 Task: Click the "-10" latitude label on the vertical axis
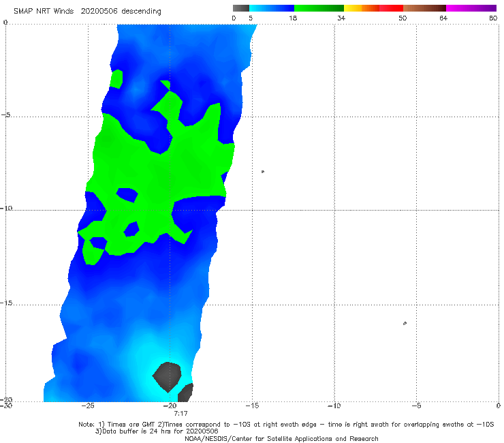click(6, 208)
